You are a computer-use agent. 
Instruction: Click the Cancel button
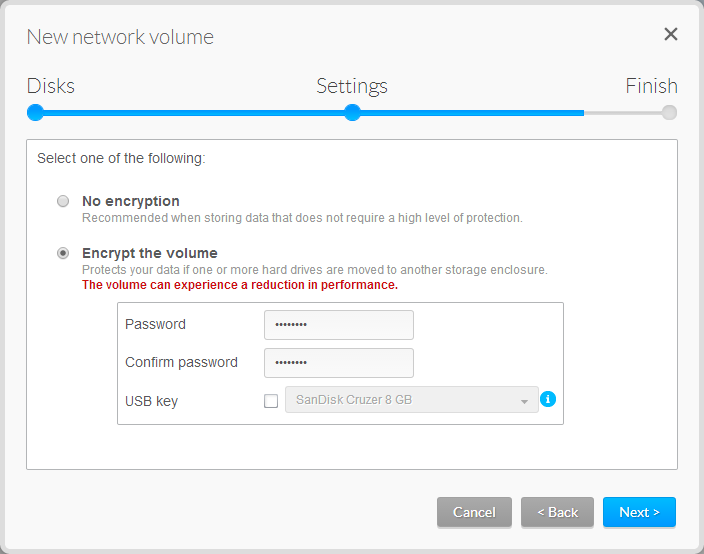474,512
